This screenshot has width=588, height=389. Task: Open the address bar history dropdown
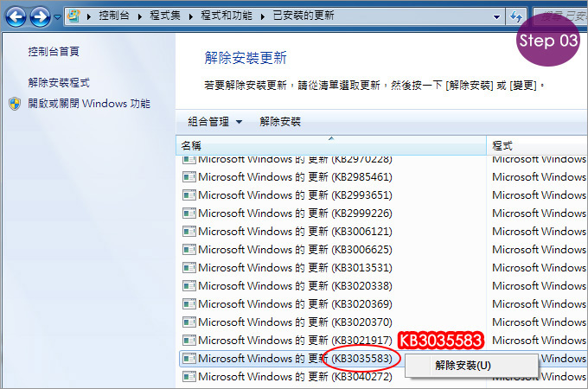pyautogui.click(x=496, y=17)
